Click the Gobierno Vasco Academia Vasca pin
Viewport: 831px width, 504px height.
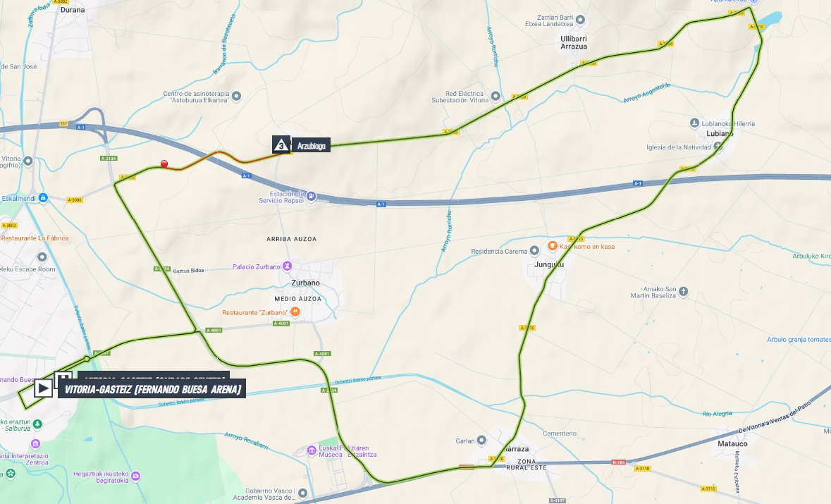coord(302,493)
